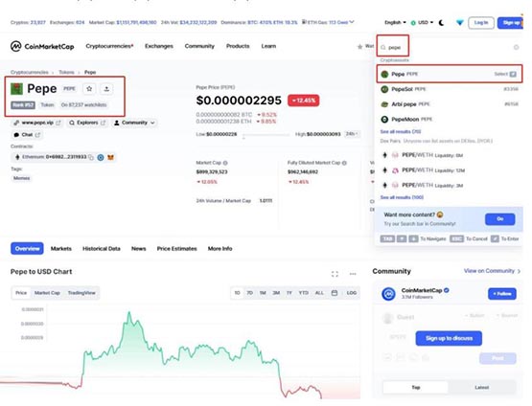The width and height of the screenshot is (532, 406).
Task: Open Fully Diluted Market Cap info
Action: click(x=344, y=163)
